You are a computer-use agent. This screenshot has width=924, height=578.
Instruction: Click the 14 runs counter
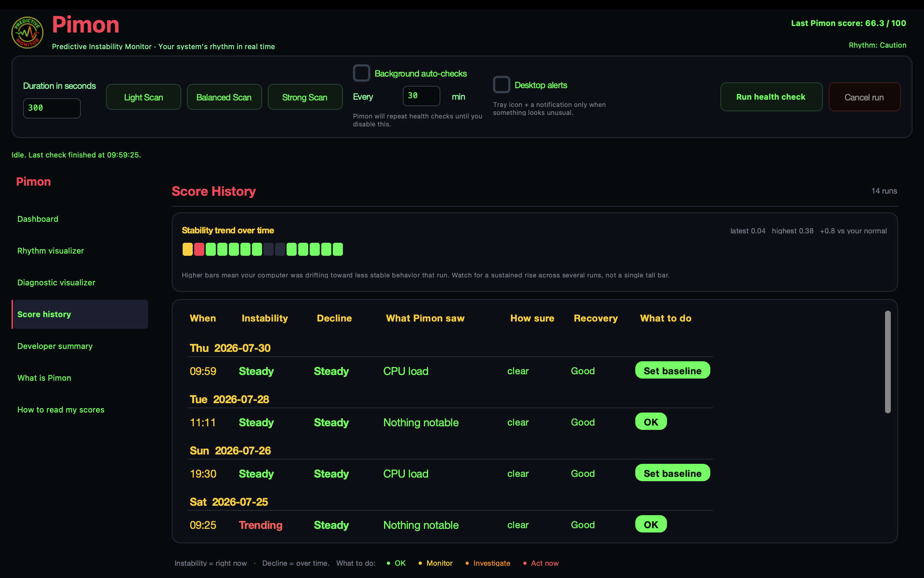[x=884, y=191]
